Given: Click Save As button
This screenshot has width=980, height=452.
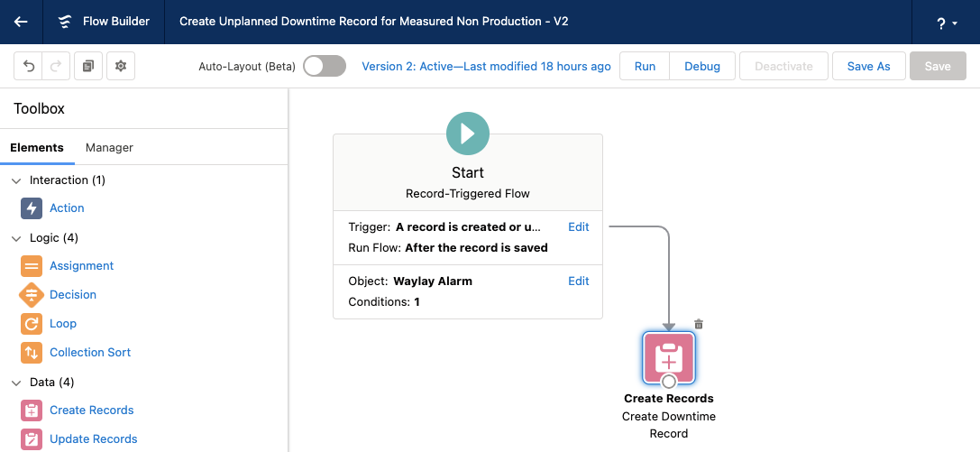Looking at the screenshot, I should pyautogui.click(x=869, y=66).
